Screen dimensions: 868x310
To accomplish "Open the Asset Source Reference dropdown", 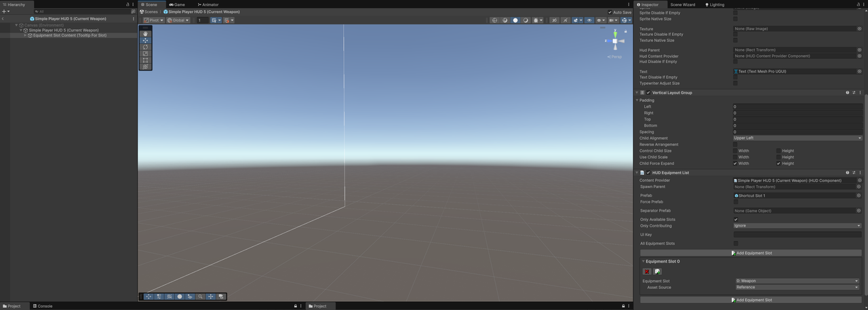I will coord(797,288).
